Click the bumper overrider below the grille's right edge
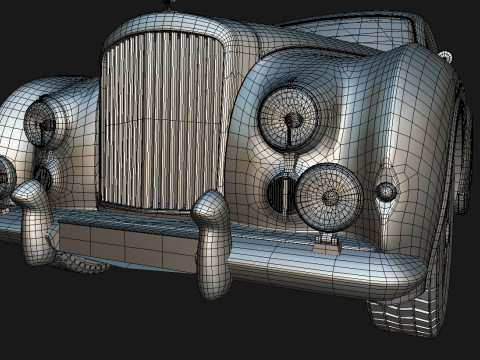The height and width of the screenshot is (360, 480). click(212, 245)
